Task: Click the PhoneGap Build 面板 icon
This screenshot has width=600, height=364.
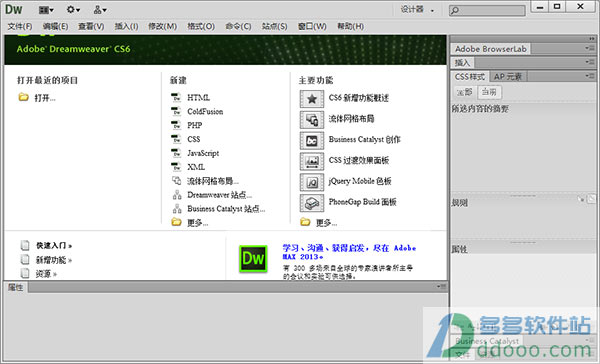Action: click(x=312, y=203)
